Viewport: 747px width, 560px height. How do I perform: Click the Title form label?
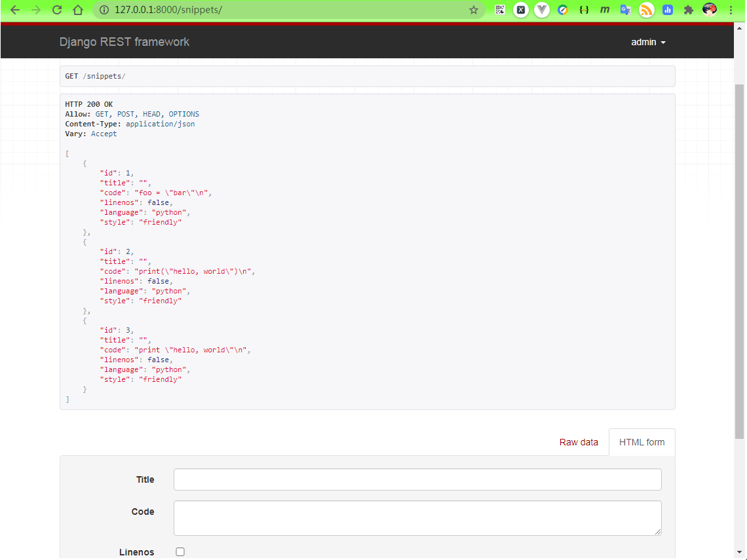[145, 479]
